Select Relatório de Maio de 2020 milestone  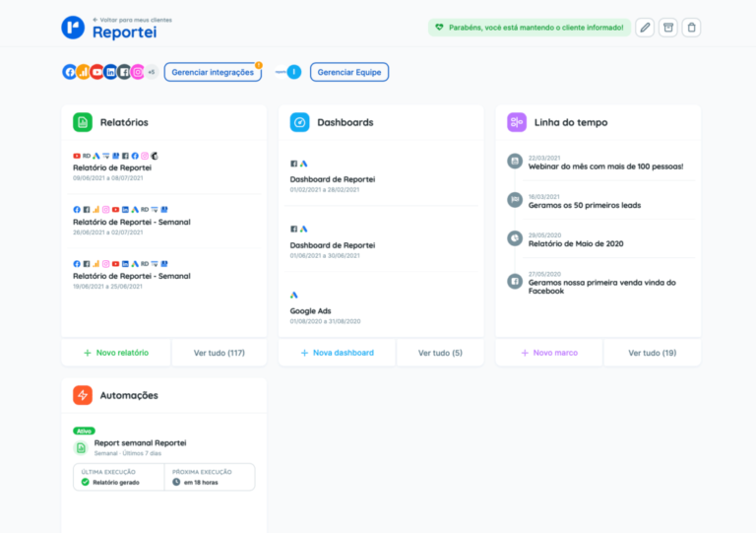(576, 243)
